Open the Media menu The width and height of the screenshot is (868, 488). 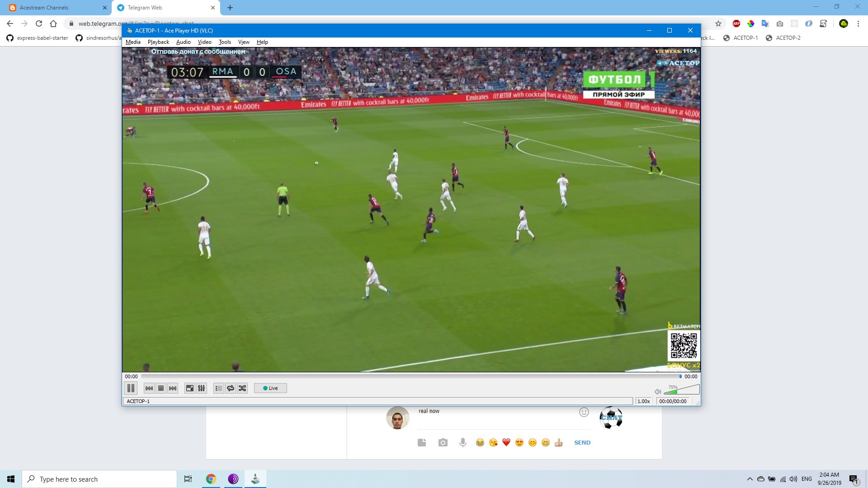tap(133, 42)
